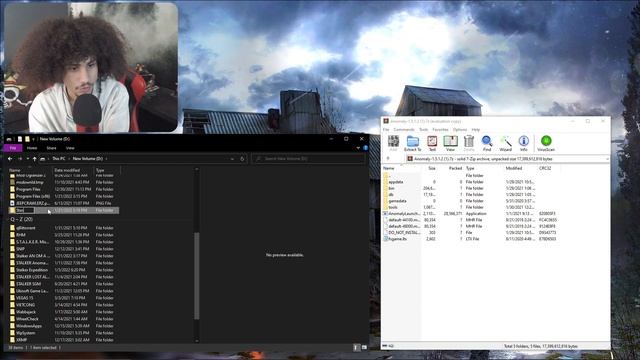Select the Stalker Expedition folder

[x=32, y=270]
